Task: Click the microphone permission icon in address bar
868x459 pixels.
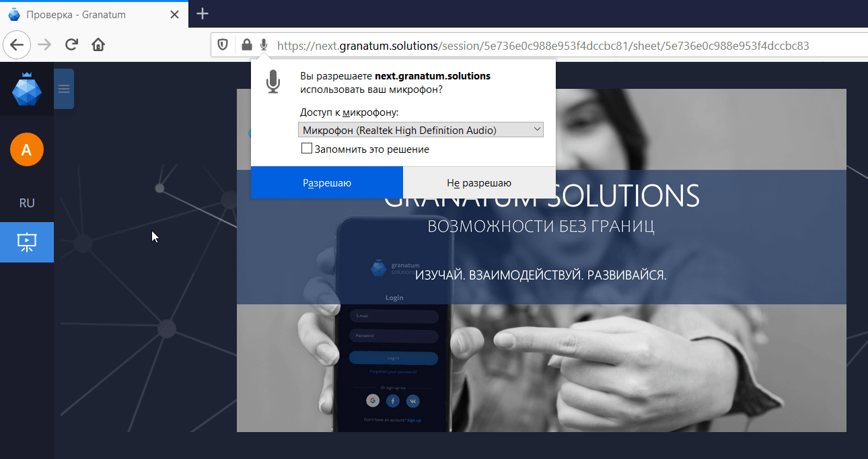Action: (x=263, y=45)
